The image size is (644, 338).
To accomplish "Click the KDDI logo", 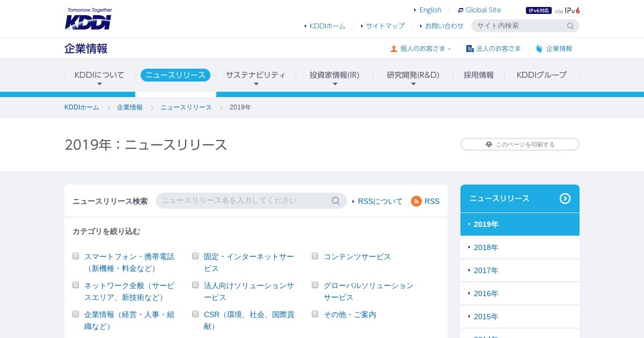I will pyautogui.click(x=89, y=19).
